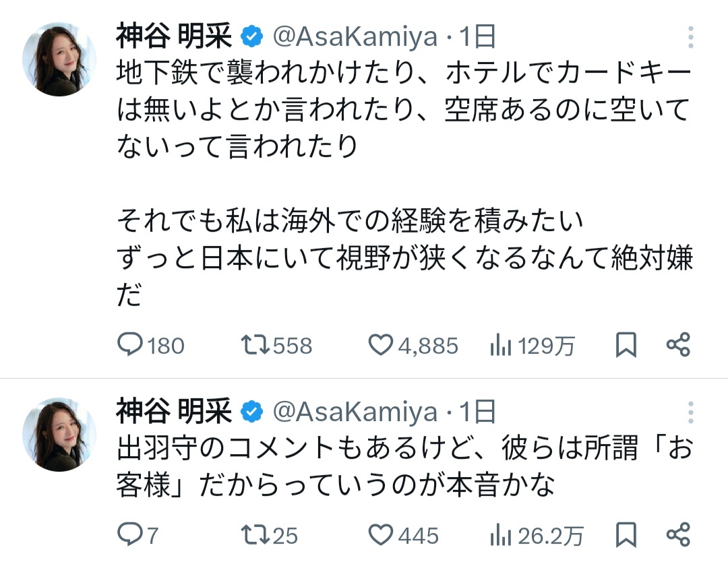
Task: Open profile picture on the first tweet
Action: point(59,59)
